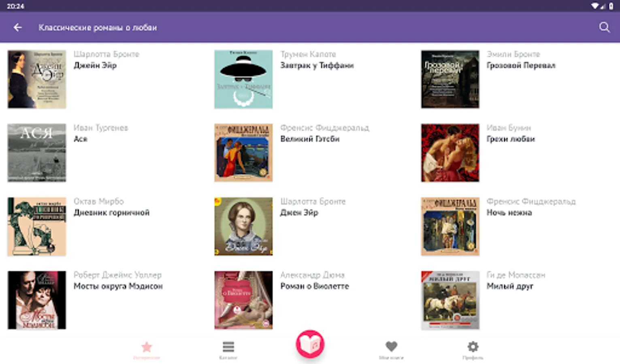Open Джейн Эйр cover by Шарлотта Бронте

point(37,79)
